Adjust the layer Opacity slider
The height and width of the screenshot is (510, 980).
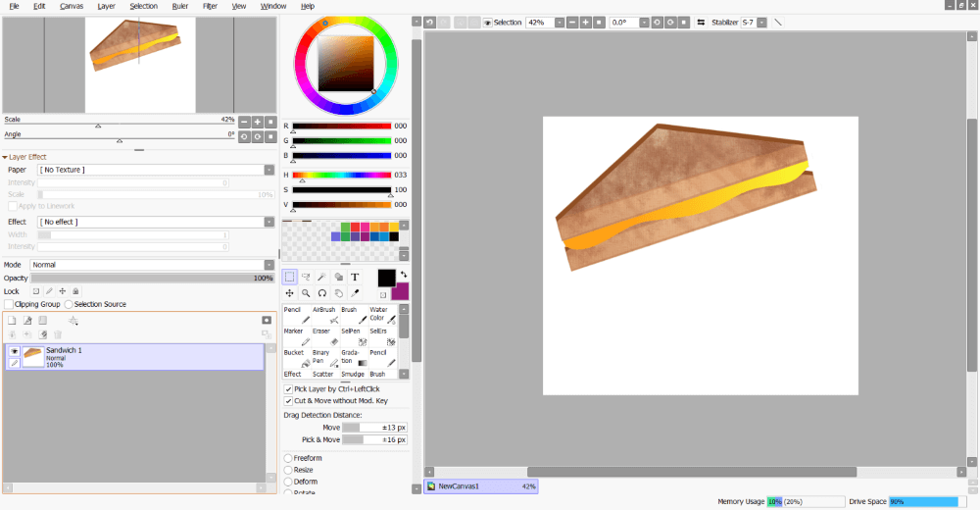click(x=153, y=279)
